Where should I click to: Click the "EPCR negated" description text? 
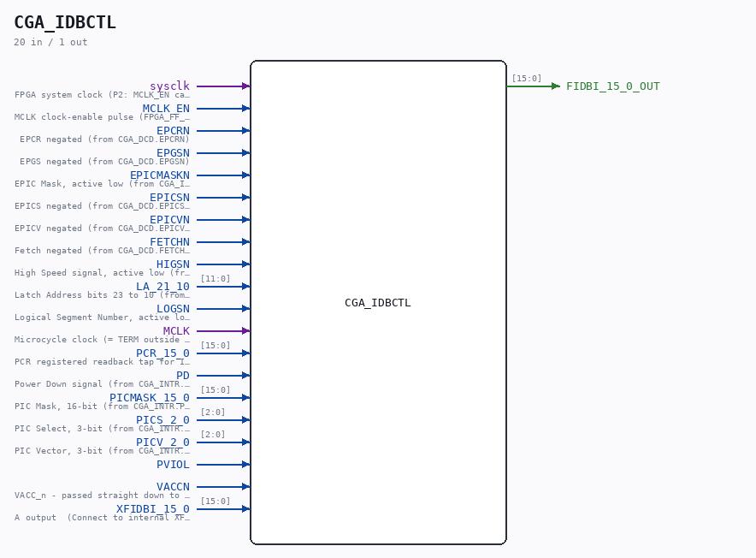click(x=104, y=139)
